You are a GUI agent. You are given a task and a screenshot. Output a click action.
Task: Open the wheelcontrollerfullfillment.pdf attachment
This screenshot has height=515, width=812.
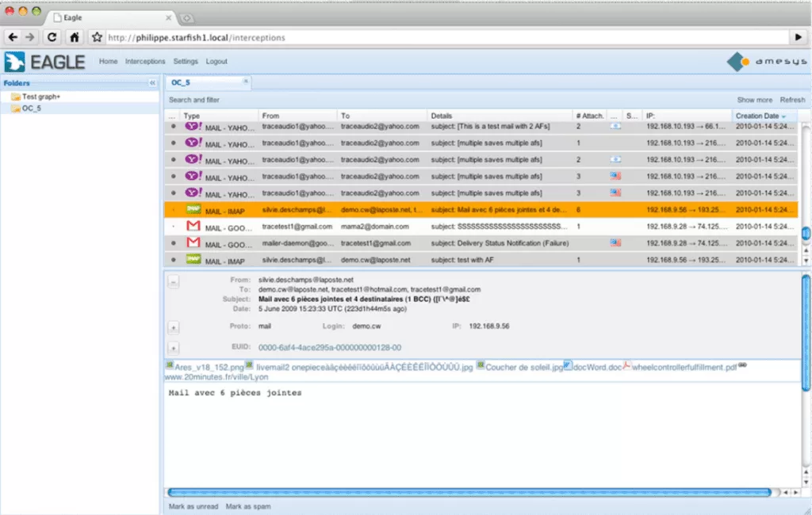(x=684, y=367)
